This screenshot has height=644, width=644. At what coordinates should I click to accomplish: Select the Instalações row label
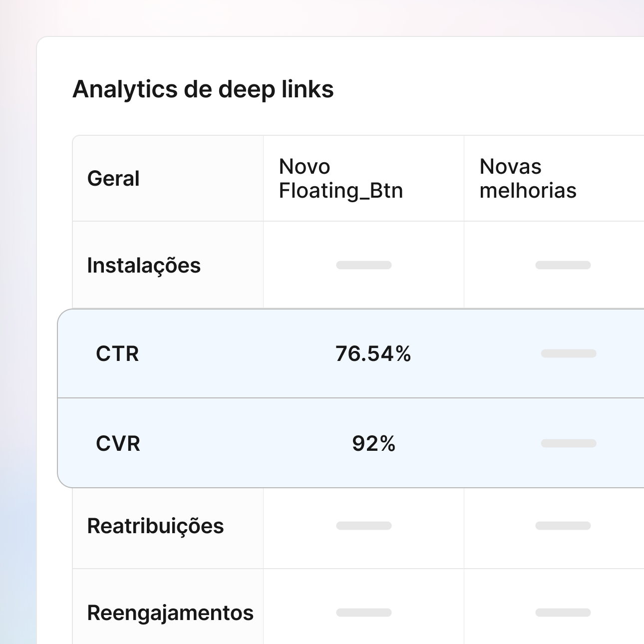144,266
